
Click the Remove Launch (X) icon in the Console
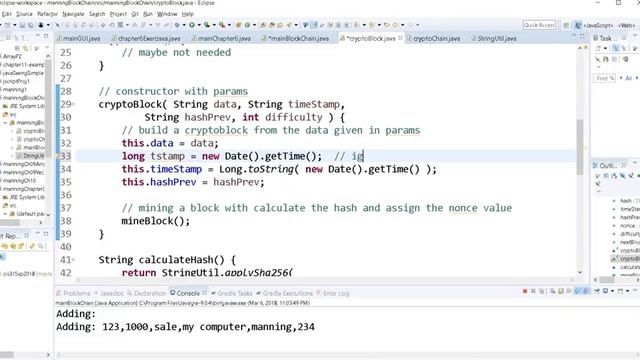tap(533, 291)
